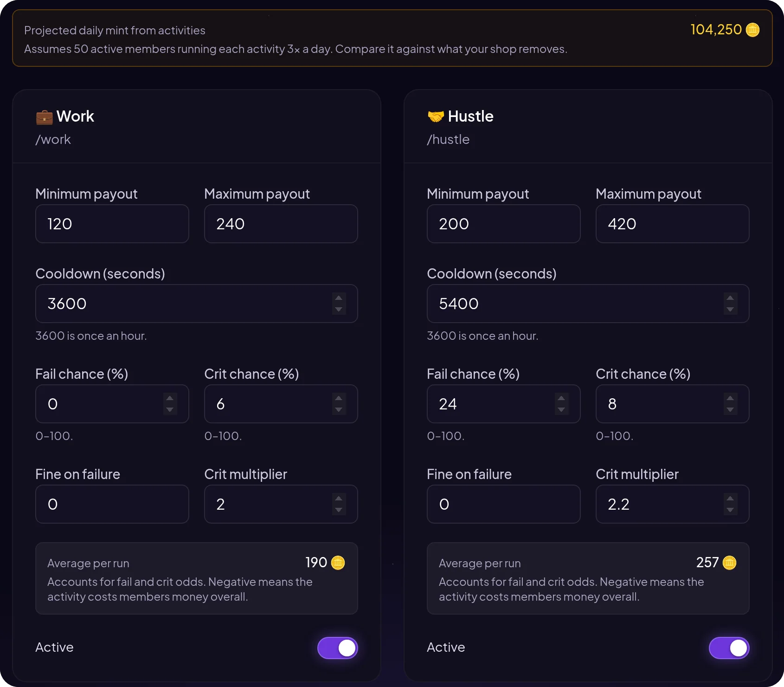The height and width of the screenshot is (687, 784).
Task: Select the Work crit chance field showing 6
Action: (281, 404)
